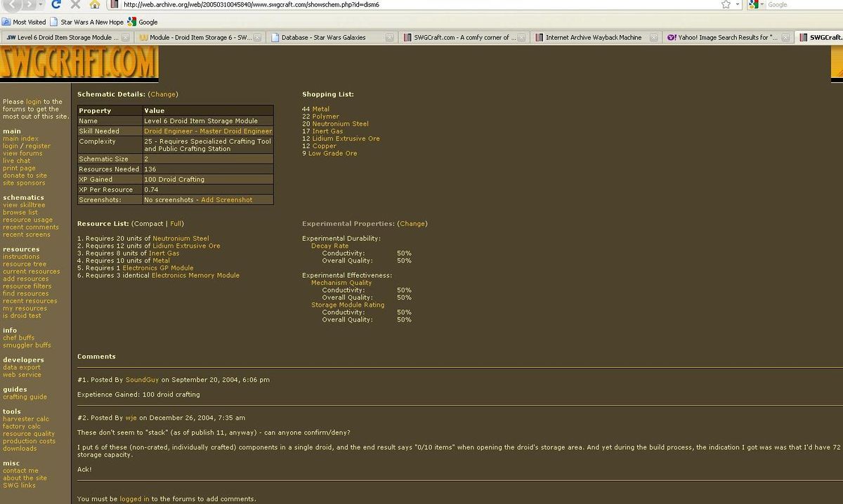Open the Most Visited bookmarks folder

point(25,22)
